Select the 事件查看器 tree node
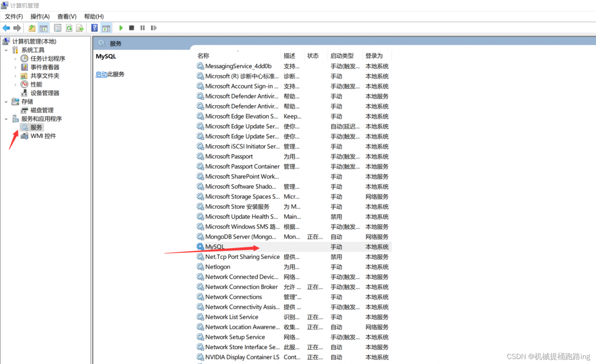Image resolution: width=596 pixels, height=364 pixels. (45, 67)
